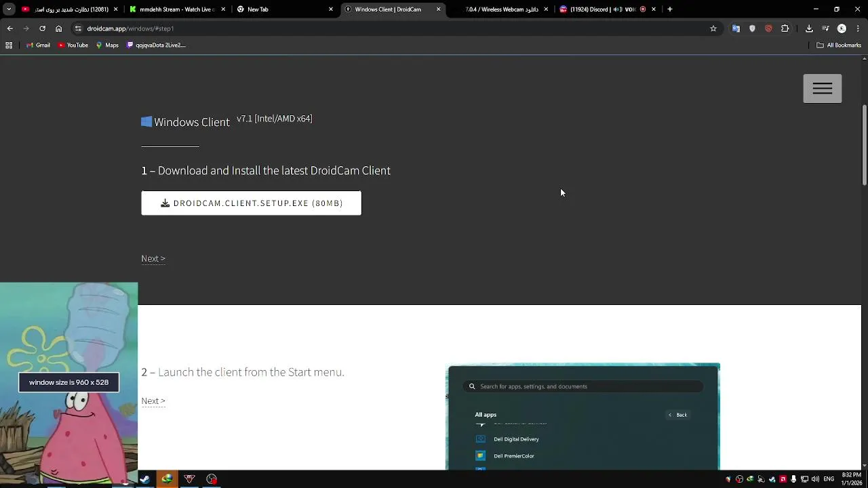Open the shield extension icon
The height and width of the screenshot is (488, 868).
pyautogui.click(x=752, y=28)
